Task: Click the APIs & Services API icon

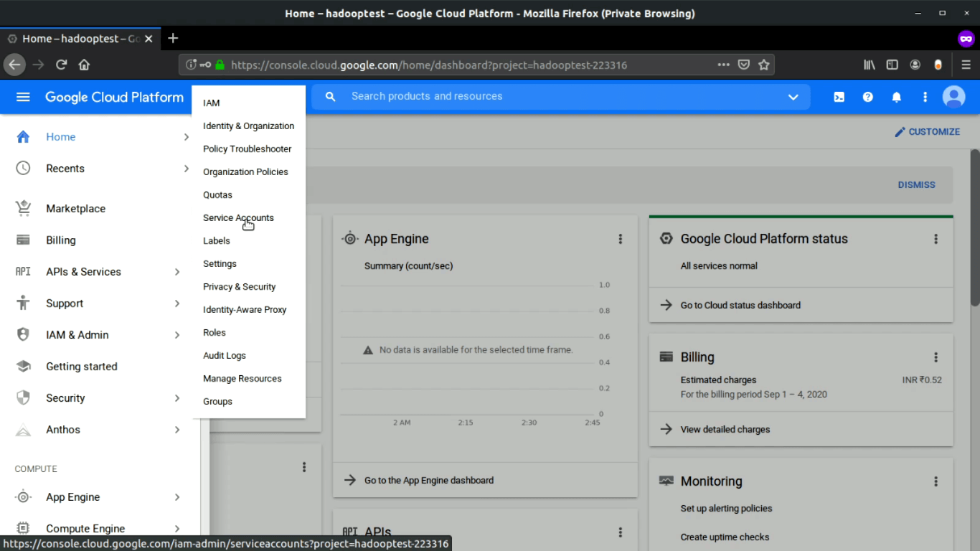Action: tap(23, 272)
